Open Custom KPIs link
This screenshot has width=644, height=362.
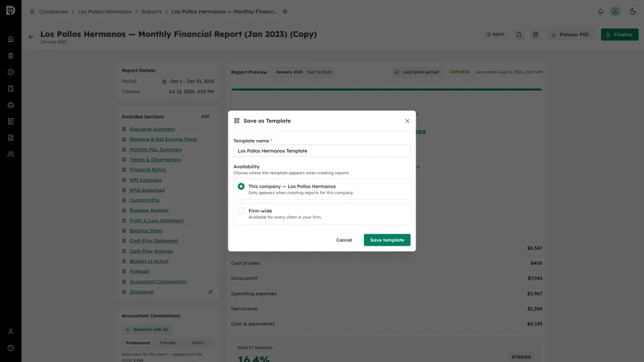[x=144, y=200]
